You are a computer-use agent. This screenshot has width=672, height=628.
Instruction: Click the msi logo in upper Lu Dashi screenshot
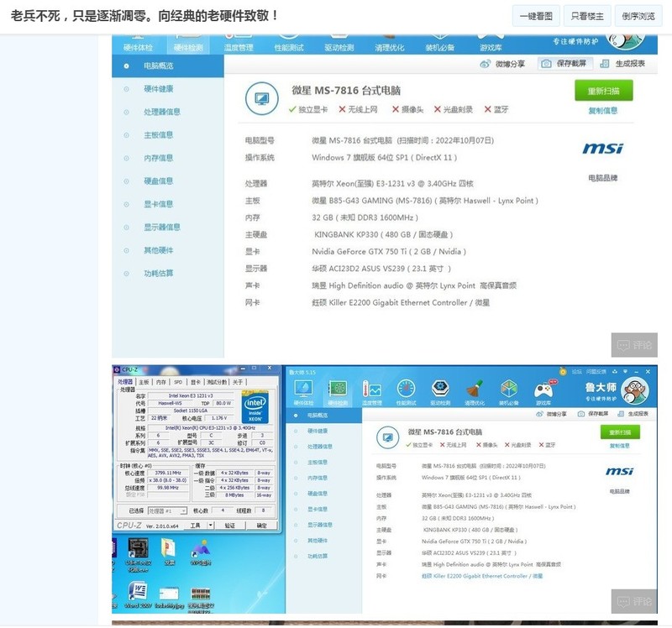coord(602,149)
